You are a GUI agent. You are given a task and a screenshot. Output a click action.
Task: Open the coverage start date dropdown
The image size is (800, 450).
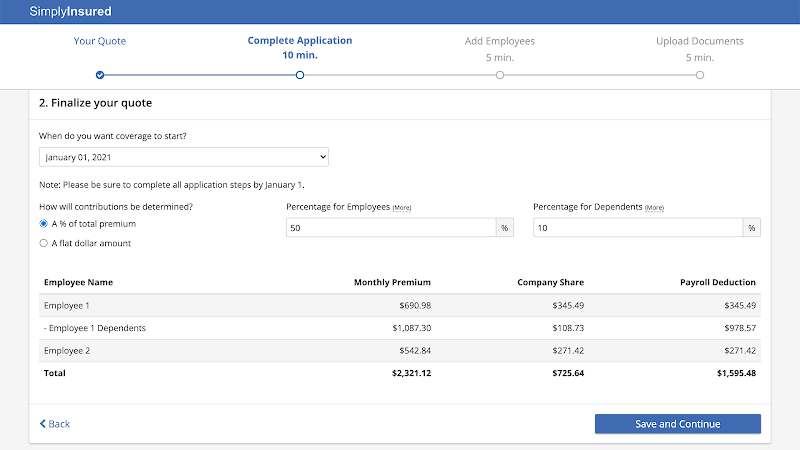pyautogui.click(x=184, y=157)
